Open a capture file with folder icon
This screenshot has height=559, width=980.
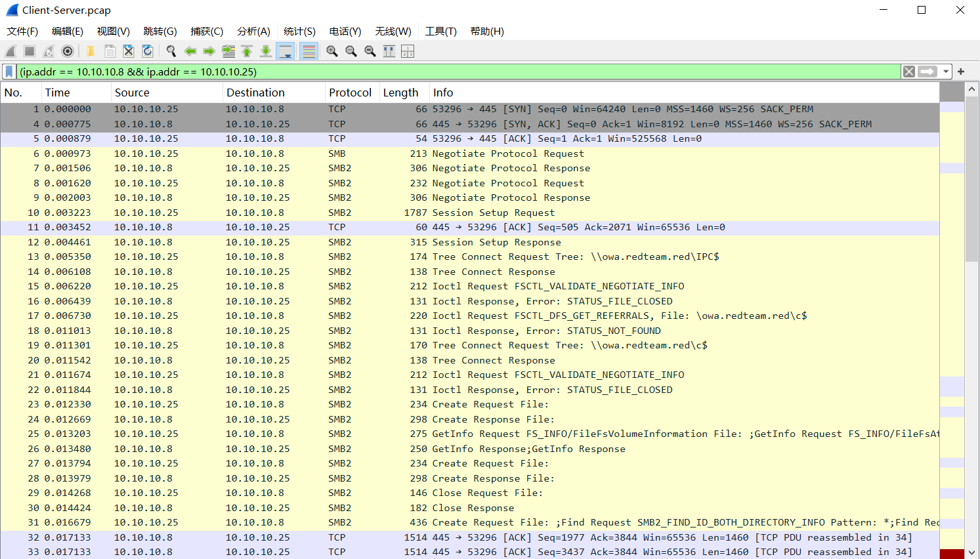pos(91,51)
